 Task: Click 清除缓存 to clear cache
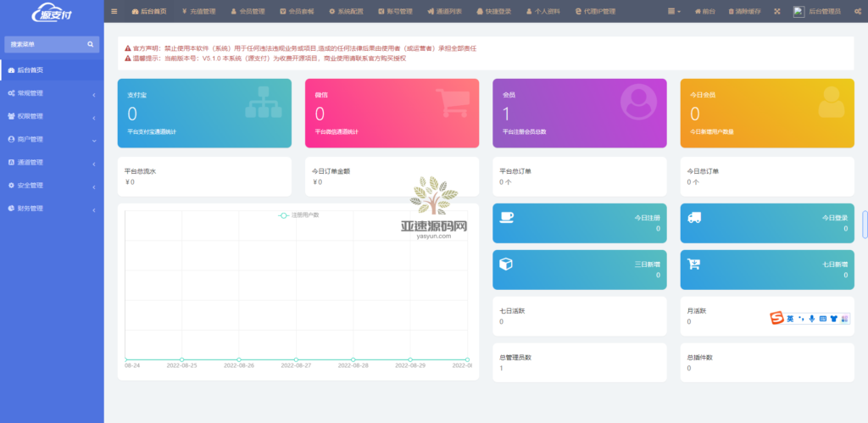tap(744, 11)
